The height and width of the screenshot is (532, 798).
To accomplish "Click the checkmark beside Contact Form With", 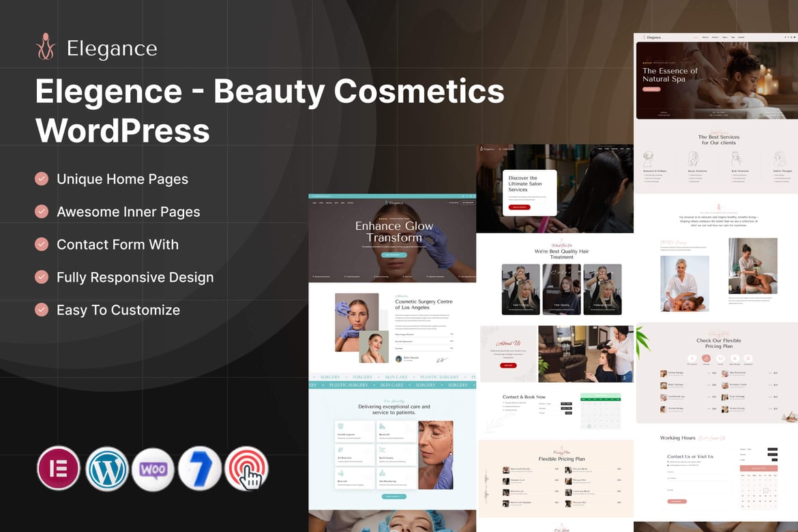I will [42, 244].
